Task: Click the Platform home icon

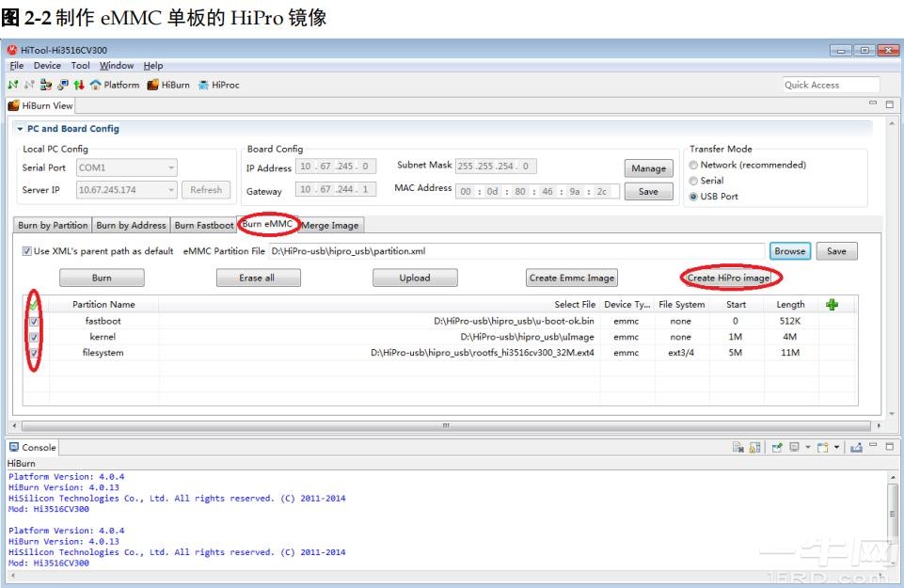Action: (96, 85)
